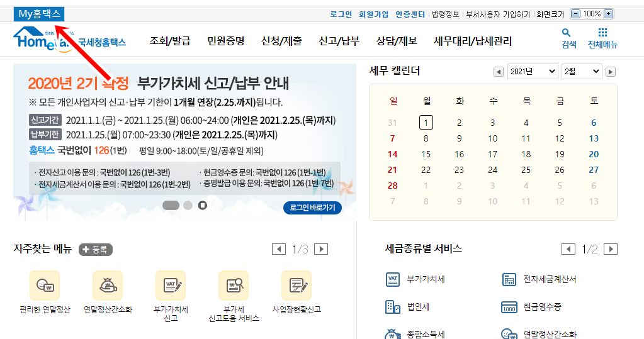Open 편리한 연말정산 icon
The height and width of the screenshot is (339, 644).
[45, 286]
